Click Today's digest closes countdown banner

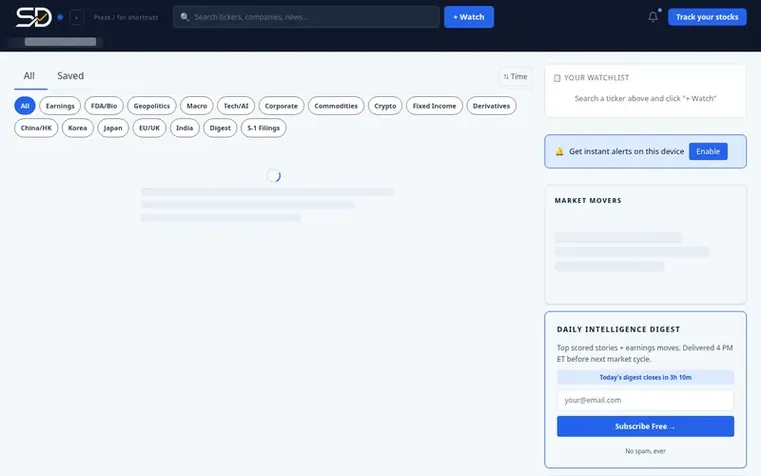(645, 378)
